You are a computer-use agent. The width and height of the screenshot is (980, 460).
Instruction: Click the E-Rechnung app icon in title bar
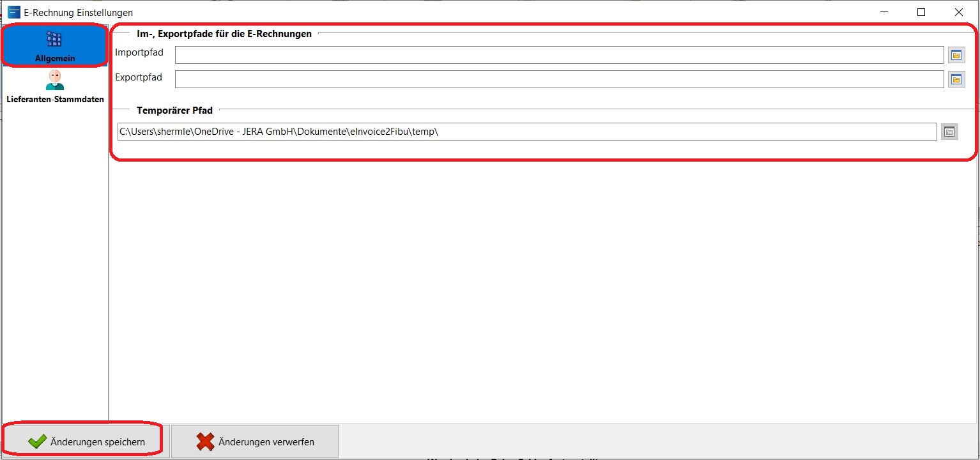point(13,12)
